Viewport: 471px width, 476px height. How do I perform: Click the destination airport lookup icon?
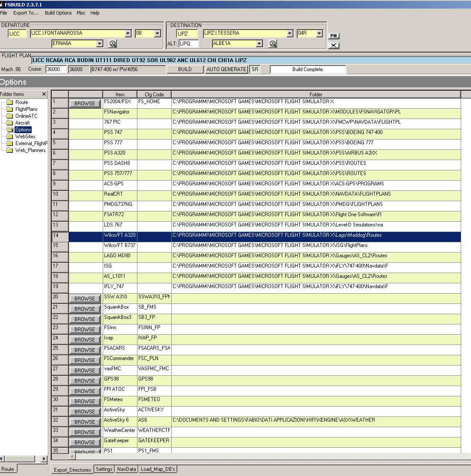click(273, 44)
